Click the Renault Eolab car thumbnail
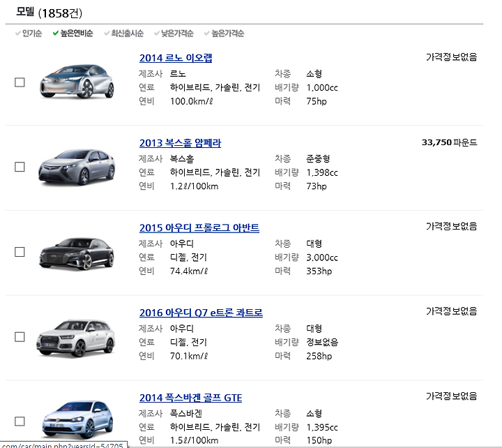Viewport: 502px width, 448px height. coord(77,82)
